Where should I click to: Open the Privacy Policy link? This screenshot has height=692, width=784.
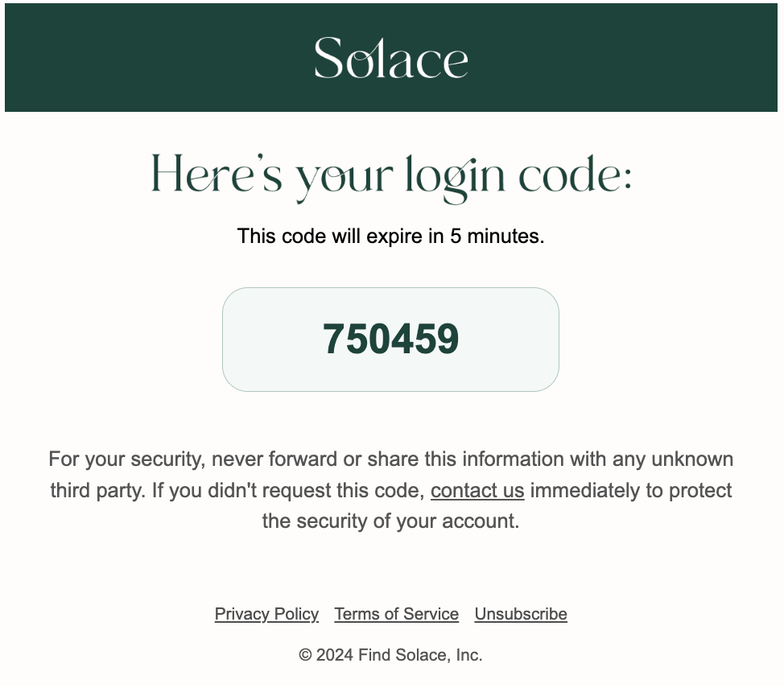coord(266,614)
